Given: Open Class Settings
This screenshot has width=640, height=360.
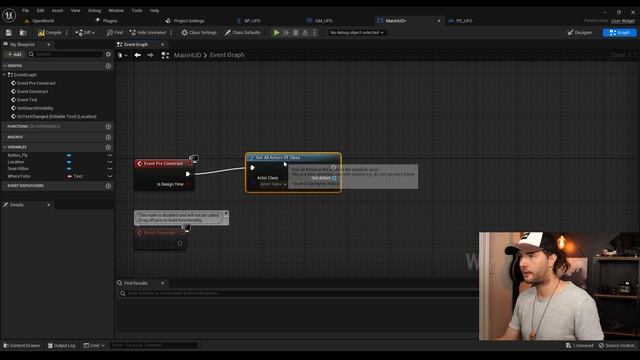Looking at the screenshot, I should (x=199, y=33).
